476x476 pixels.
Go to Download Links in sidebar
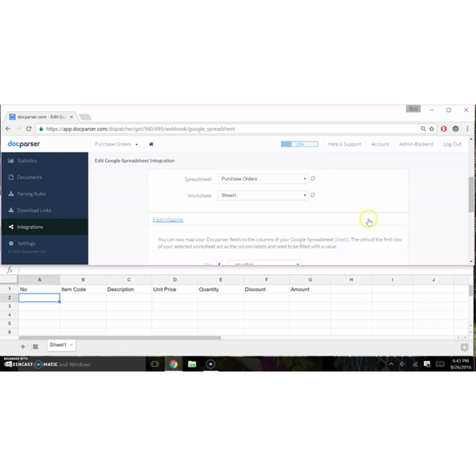click(34, 210)
